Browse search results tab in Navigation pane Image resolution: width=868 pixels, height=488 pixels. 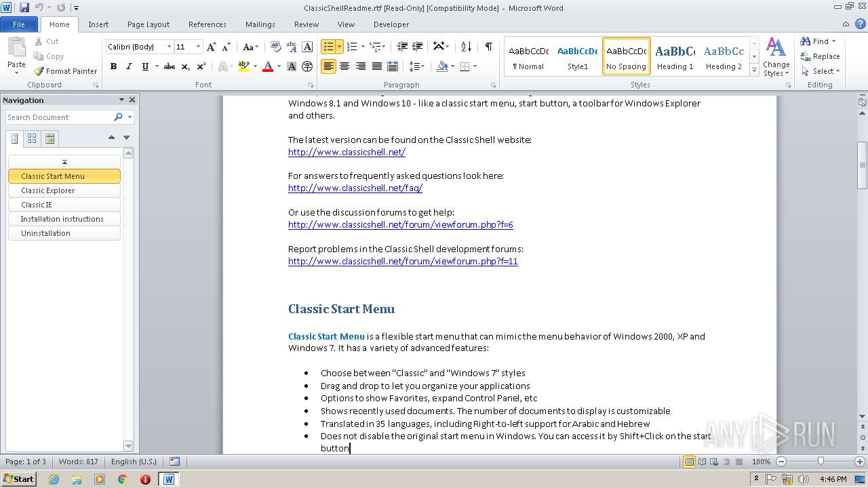click(50, 139)
